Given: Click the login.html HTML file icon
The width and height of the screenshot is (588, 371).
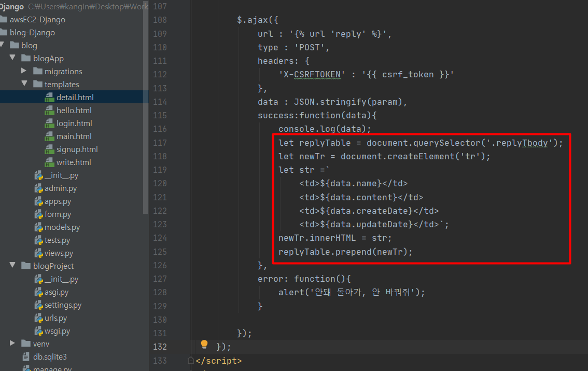Looking at the screenshot, I should click(49, 123).
